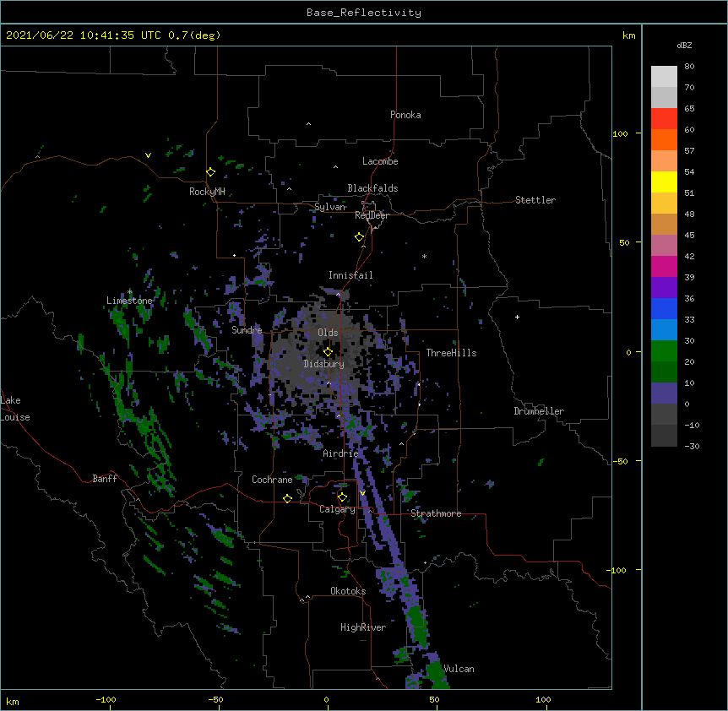Click the yellow radar site marker near Olds

point(328,352)
